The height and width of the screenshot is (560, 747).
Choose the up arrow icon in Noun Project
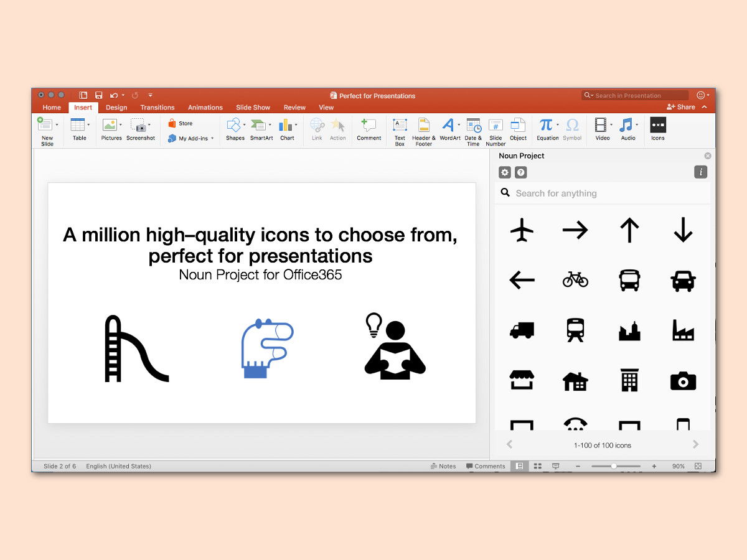coord(629,231)
